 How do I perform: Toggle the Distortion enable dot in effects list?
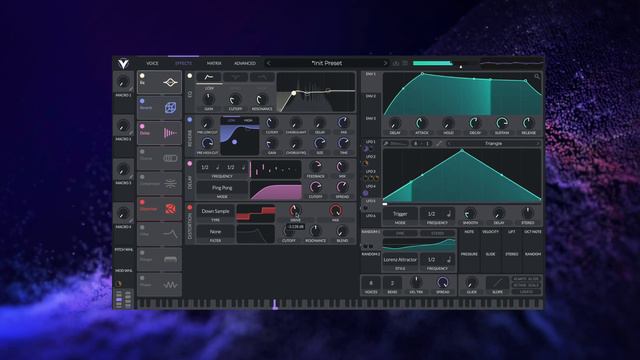tap(142, 202)
